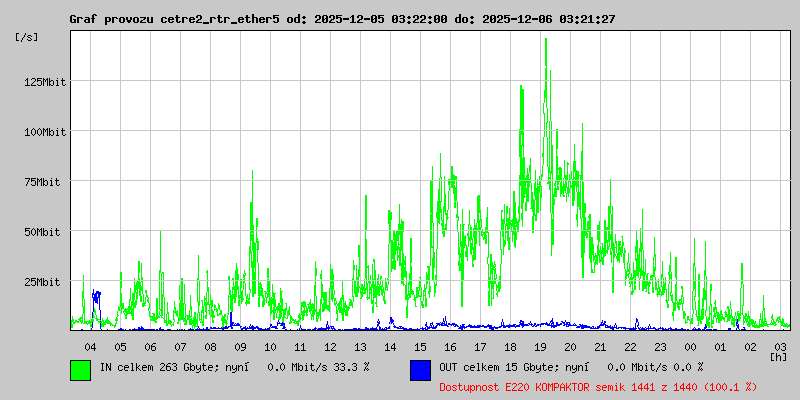Viewport: 800px width, 400px height.
Task: Click the [/s] unit label
Action: click(x=27, y=37)
